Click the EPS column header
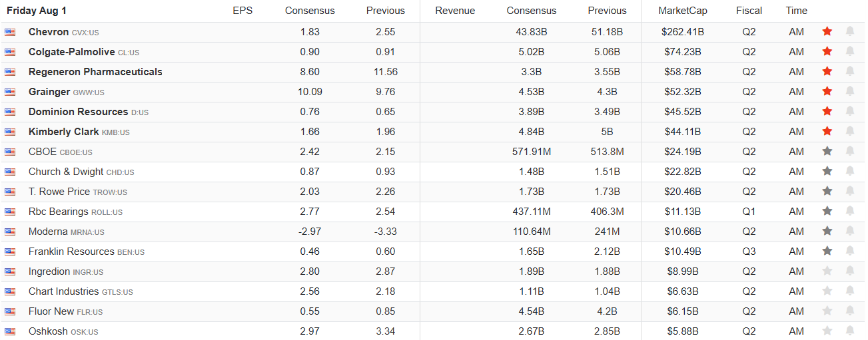This screenshot has width=868, height=340. coord(242,11)
